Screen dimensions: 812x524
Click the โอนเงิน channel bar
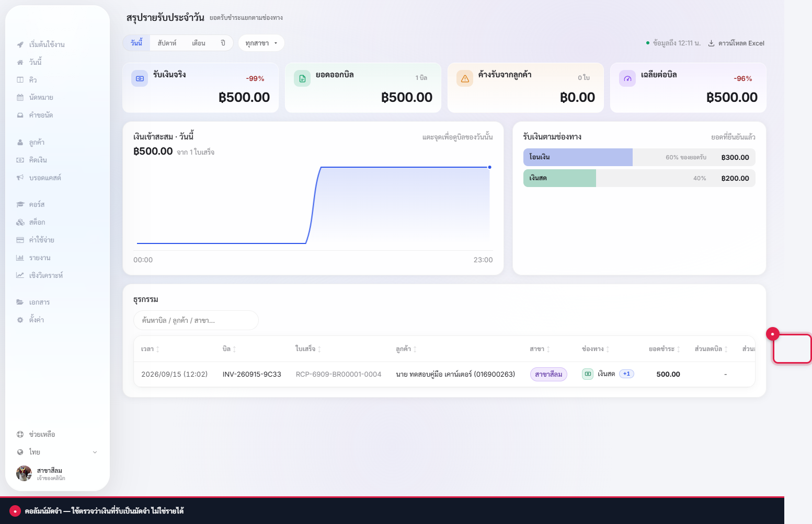pyautogui.click(x=639, y=157)
